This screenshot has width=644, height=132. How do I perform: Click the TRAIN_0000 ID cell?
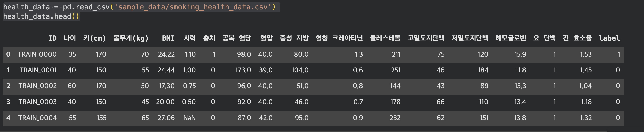click(x=37, y=54)
